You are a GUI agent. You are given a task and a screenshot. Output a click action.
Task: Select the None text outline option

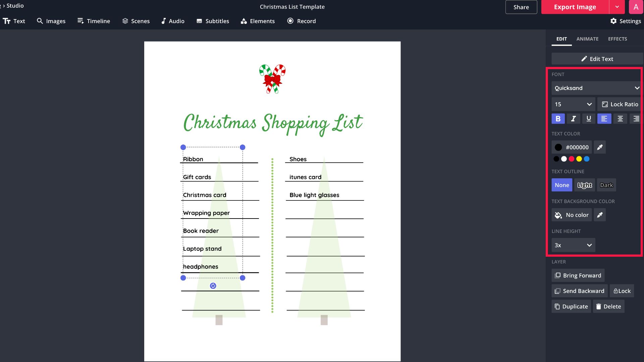562,185
